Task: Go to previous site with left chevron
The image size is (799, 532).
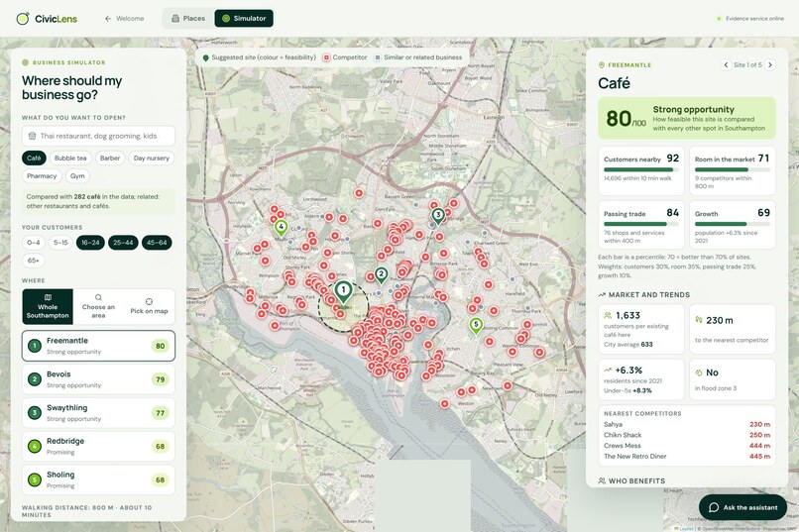Action: click(726, 64)
